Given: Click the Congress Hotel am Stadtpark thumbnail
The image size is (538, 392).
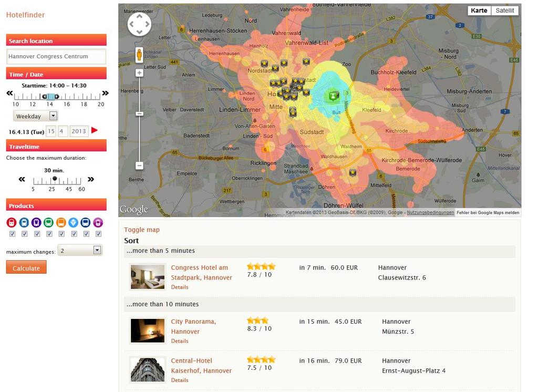Looking at the screenshot, I should point(148,277).
